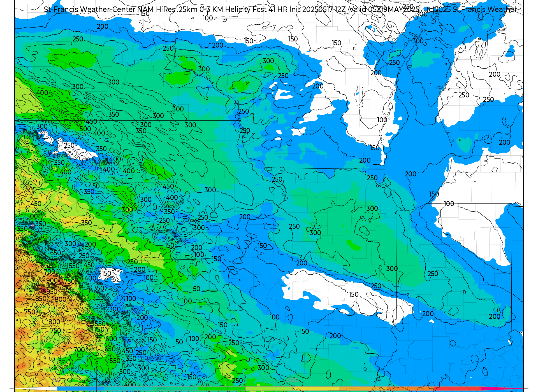The image size is (538, 392).
Task: Click the red segment of the bottom color scale
Action: [x=457, y=389]
